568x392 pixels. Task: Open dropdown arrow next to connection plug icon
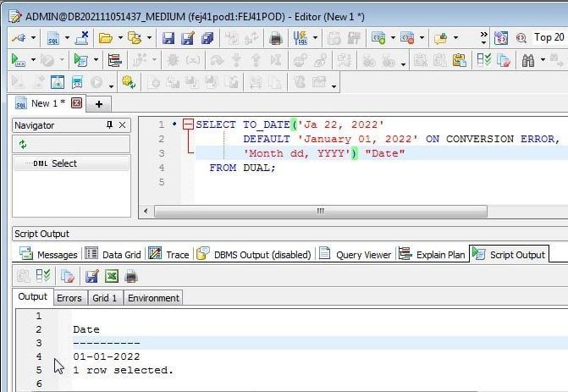point(33,38)
